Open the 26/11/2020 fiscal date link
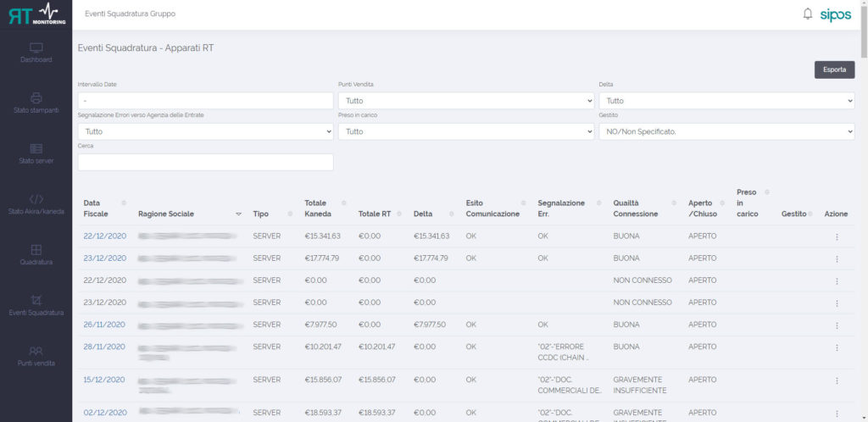The width and height of the screenshot is (868, 422). [x=104, y=325]
